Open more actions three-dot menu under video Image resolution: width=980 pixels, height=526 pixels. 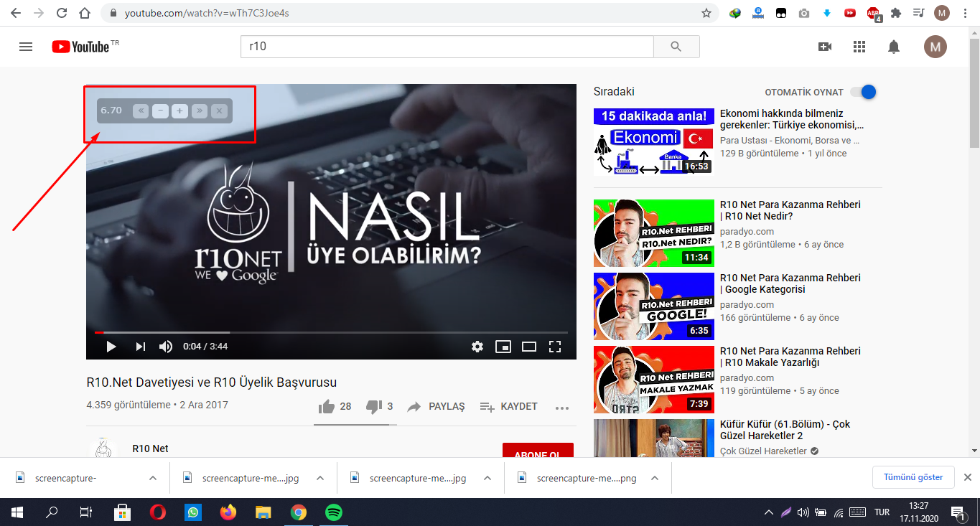click(562, 408)
